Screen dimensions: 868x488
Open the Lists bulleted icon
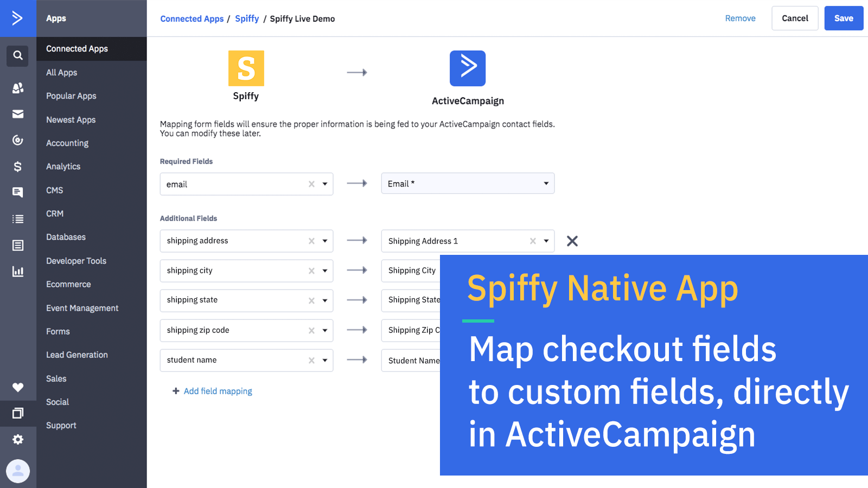18,219
